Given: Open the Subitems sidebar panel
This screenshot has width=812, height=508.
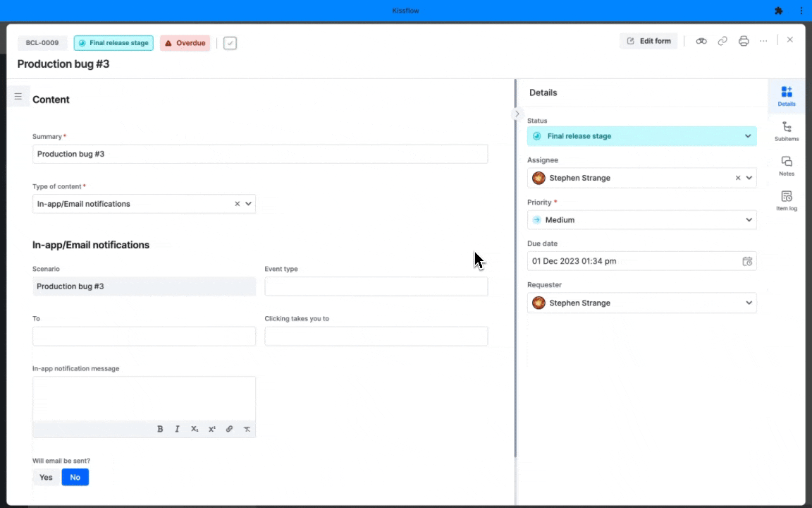Looking at the screenshot, I should click(787, 131).
